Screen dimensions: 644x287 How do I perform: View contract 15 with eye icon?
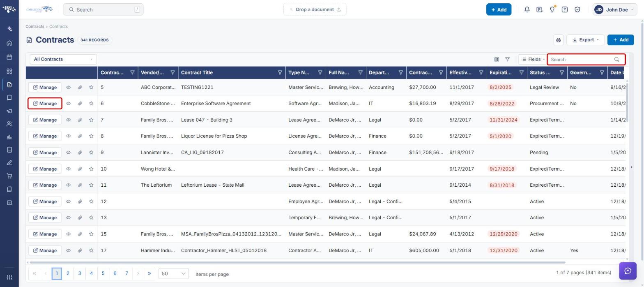click(x=69, y=234)
